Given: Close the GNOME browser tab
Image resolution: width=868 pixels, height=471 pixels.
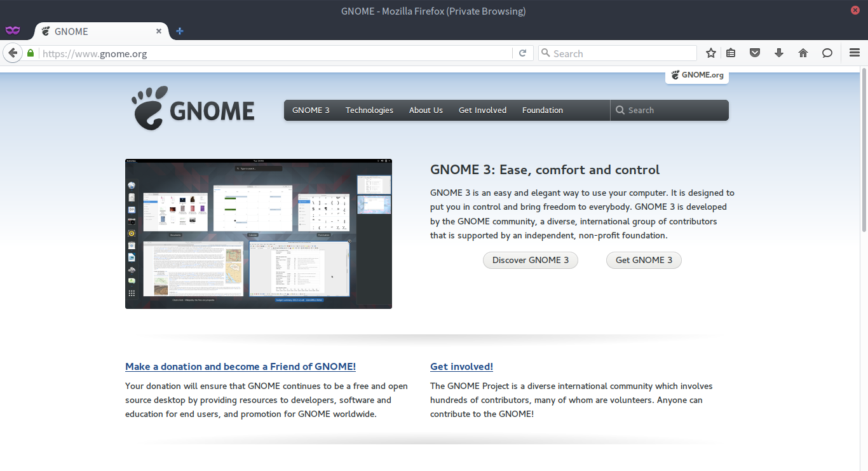Looking at the screenshot, I should tap(159, 31).
